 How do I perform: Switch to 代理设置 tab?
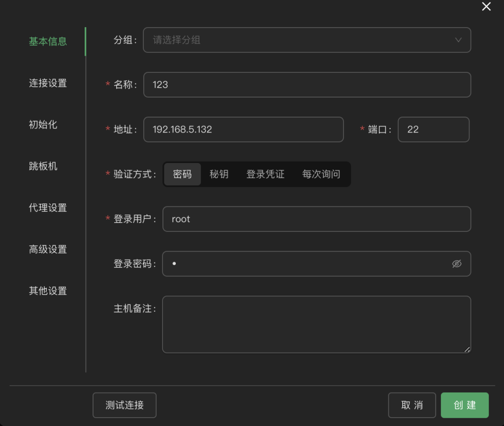pyautogui.click(x=48, y=208)
